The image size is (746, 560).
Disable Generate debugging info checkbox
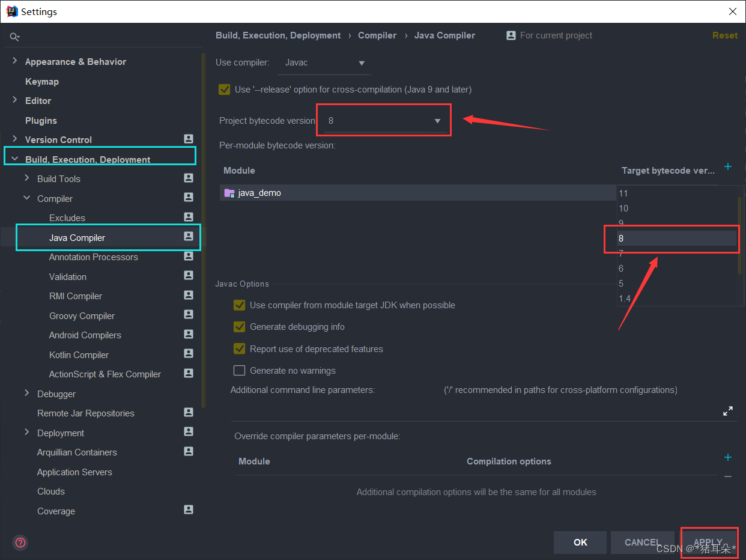coord(239,327)
